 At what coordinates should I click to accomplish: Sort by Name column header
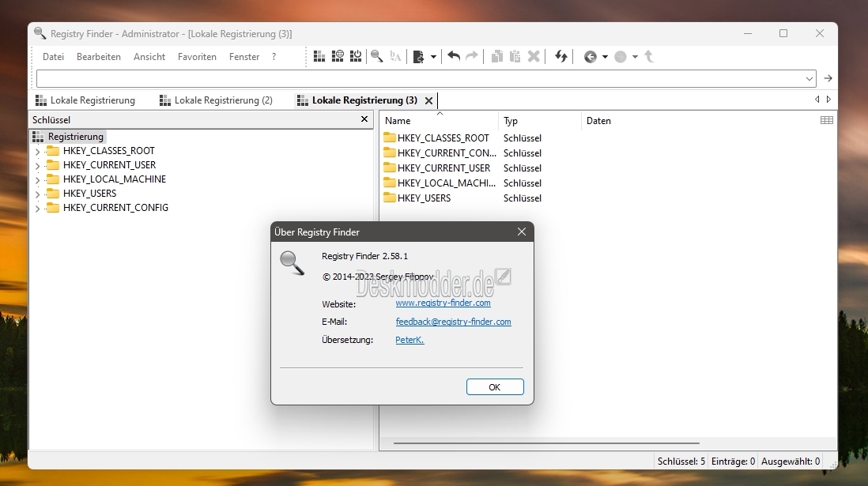pyautogui.click(x=439, y=121)
